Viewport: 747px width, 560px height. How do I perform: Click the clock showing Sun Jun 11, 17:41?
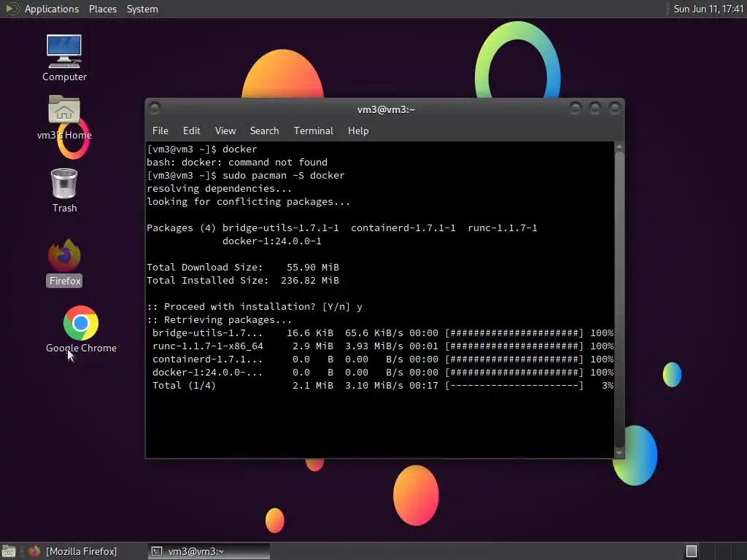(708, 9)
